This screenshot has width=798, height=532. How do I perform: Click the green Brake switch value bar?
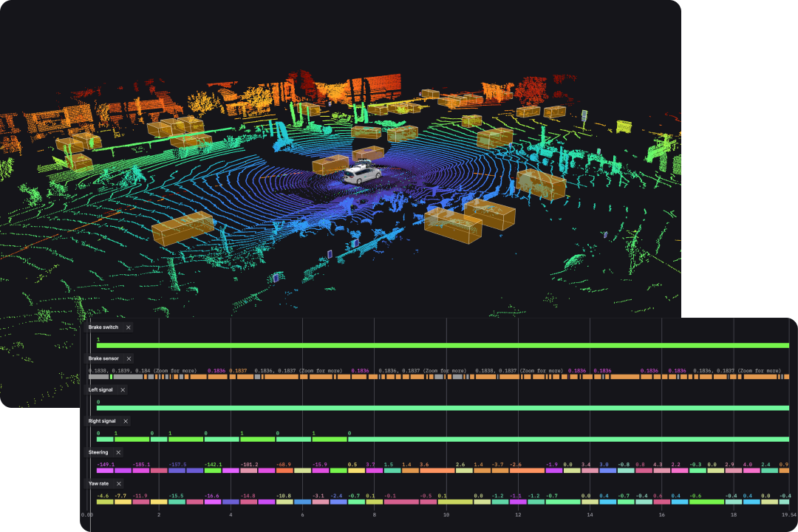pos(296,345)
